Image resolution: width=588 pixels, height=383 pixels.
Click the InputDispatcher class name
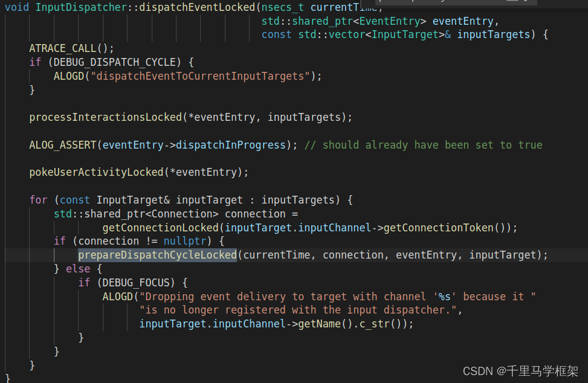(81, 7)
